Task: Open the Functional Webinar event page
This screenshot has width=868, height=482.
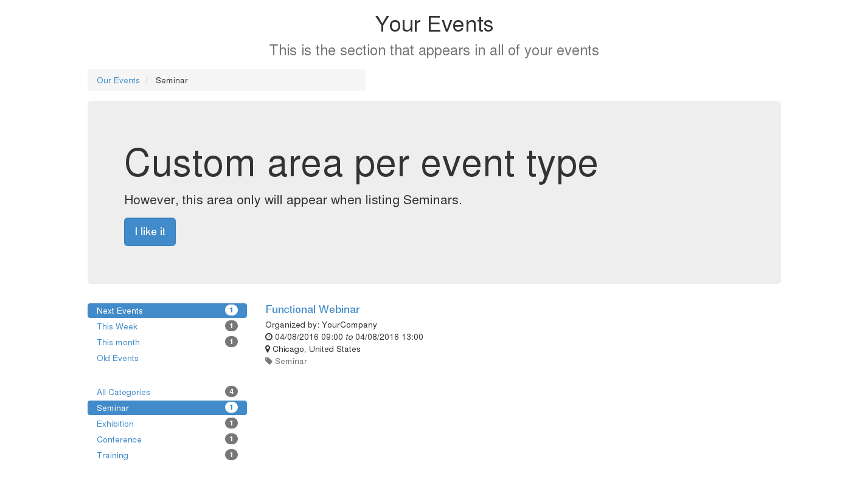Action: pyautogui.click(x=312, y=309)
